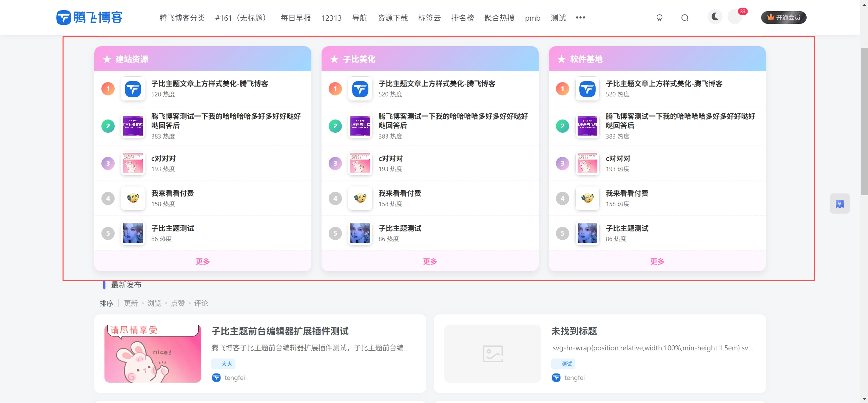Click the rabbit thumbnail of 请尽情享受 post
The height and width of the screenshot is (403, 868).
pos(152,353)
